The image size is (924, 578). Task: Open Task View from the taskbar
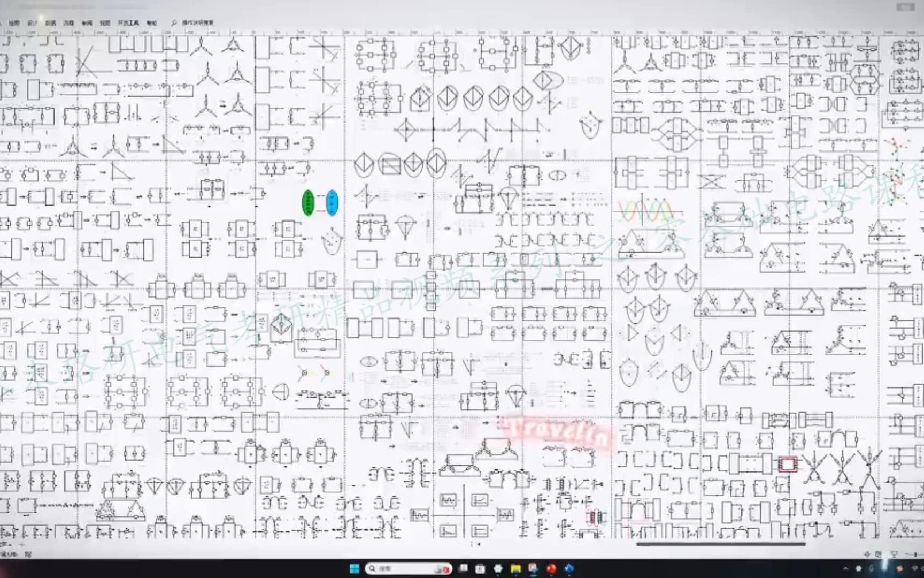click(x=464, y=568)
